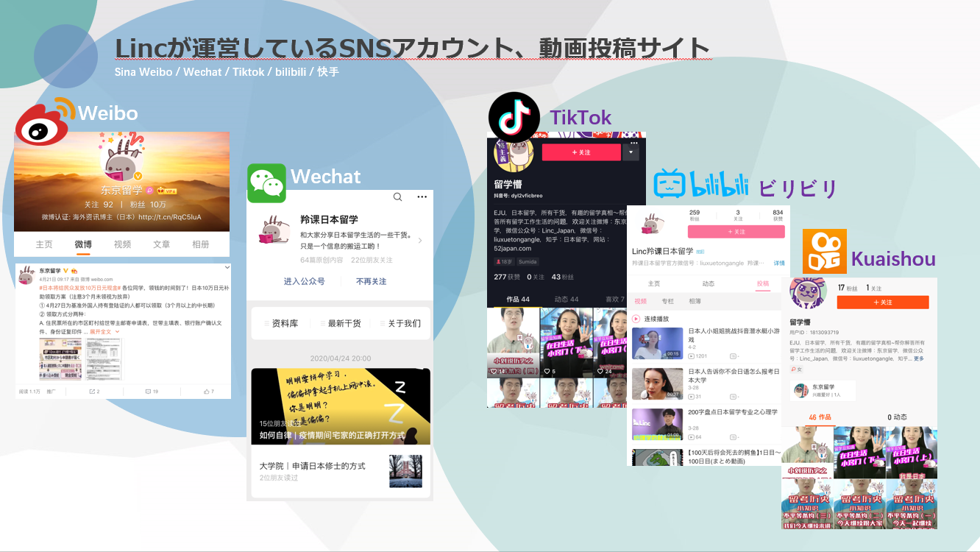
Task: Select 46 作品 tab in Kuaishou profile
Action: point(820,417)
